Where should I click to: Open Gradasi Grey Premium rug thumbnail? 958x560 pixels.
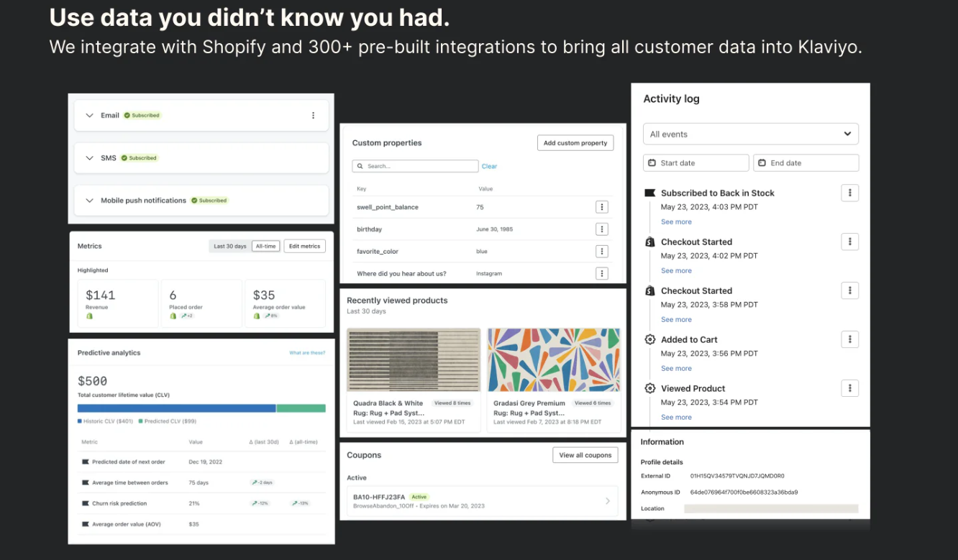pyautogui.click(x=554, y=359)
